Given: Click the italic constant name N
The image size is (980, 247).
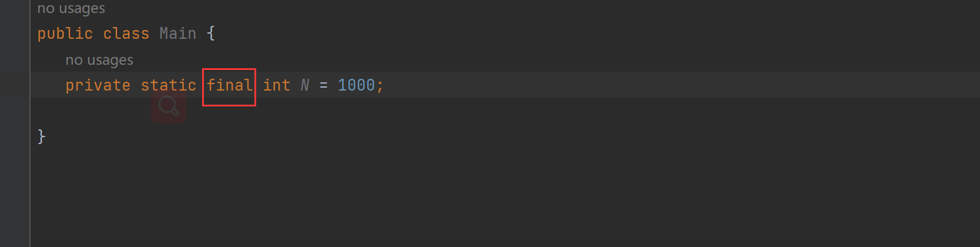Looking at the screenshot, I should tap(305, 85).
